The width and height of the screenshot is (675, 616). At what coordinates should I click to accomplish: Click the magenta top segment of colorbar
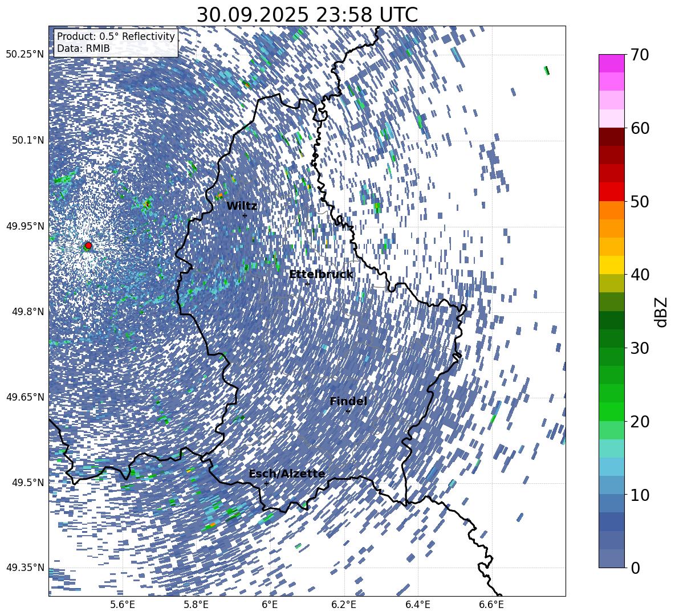pos(612,64)
